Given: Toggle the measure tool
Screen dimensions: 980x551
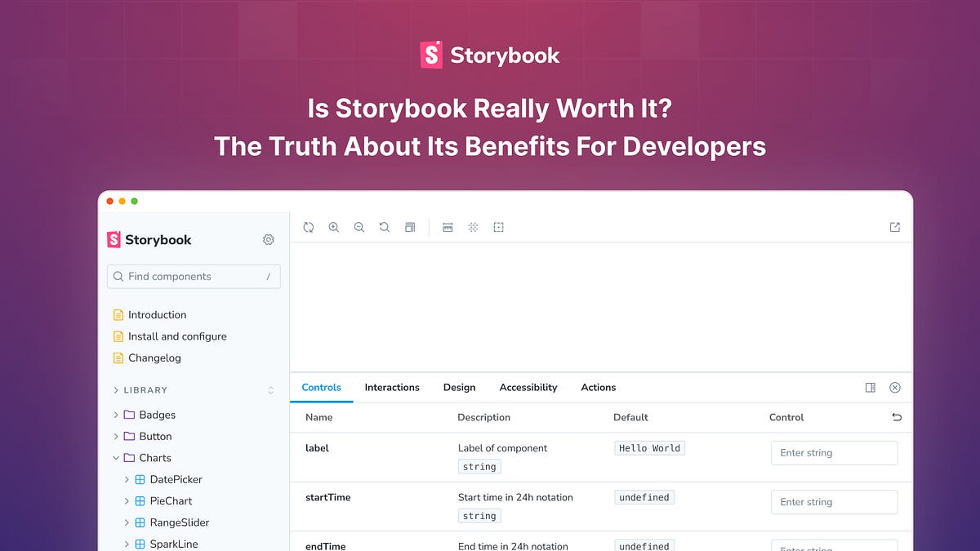Looking at the screenshot, I should click(x=448, y=227).
